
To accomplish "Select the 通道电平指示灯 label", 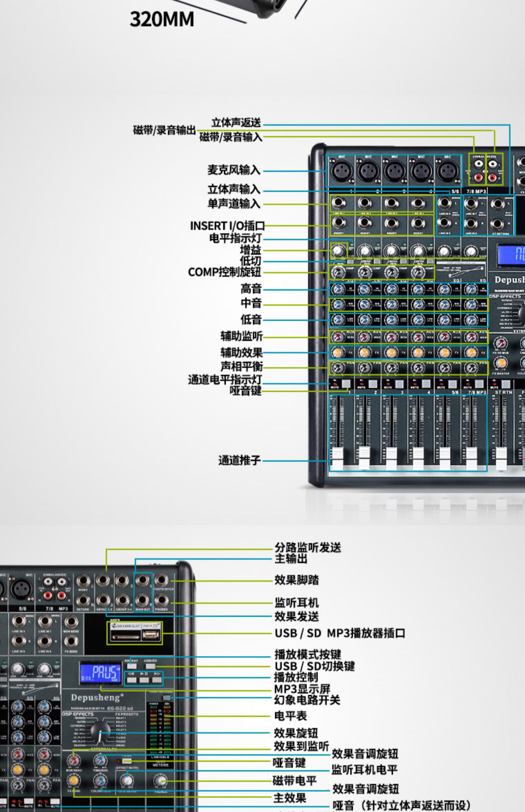I will 225,380.
